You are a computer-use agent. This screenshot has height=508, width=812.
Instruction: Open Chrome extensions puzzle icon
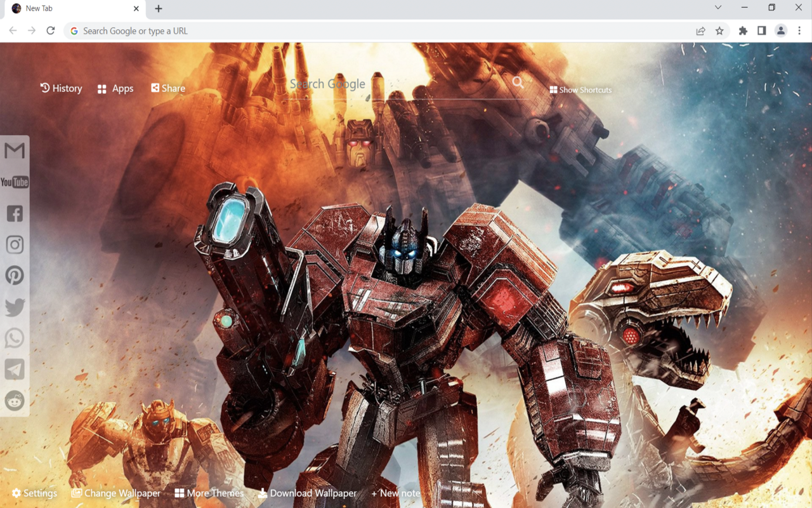[743, 30]
